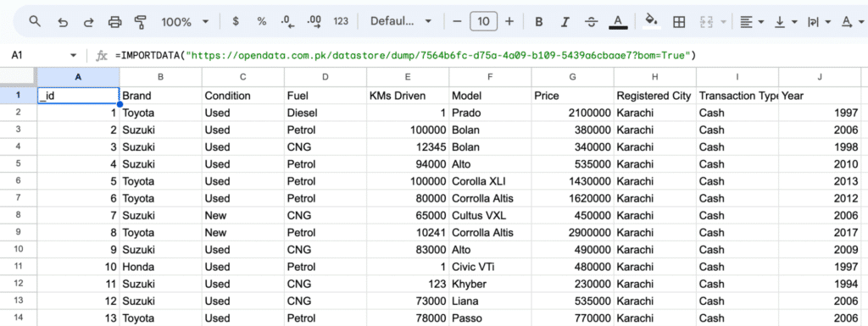The height and width of the screenshot is (326, 868).
Task: Select the cell containing "Honda"
Action: [x=160, y=267]
